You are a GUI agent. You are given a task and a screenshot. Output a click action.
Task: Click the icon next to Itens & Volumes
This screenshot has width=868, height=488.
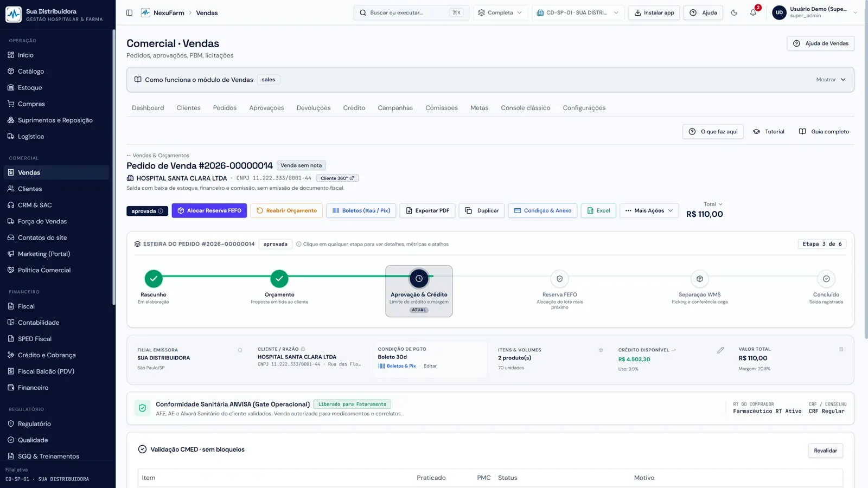coord(601,350)
